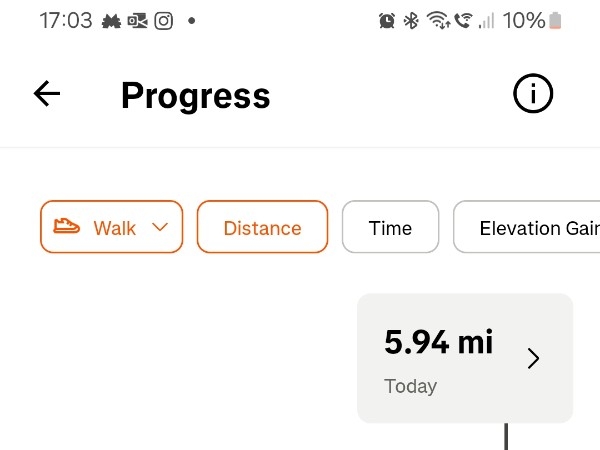Tap the Wi-Fi status bar icon
This screenshot has width=600, height=450.
438,20
